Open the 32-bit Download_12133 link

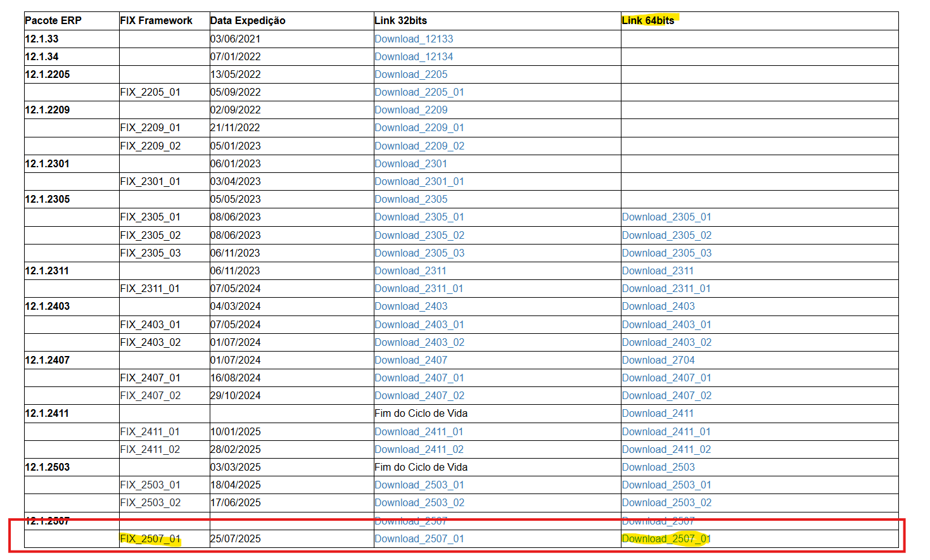point(414,39)
